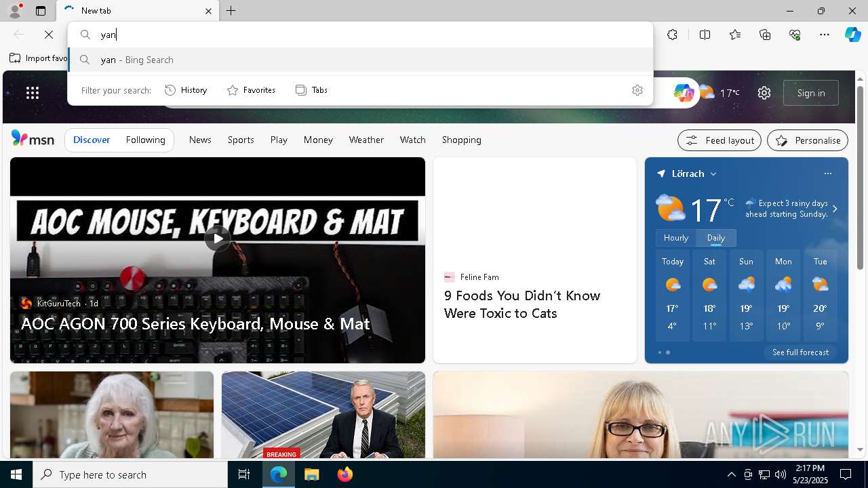Open search suggestion settings gear
Image resolution: width=868 pixels, height=488 pixels.
click(x=637, y=90)
